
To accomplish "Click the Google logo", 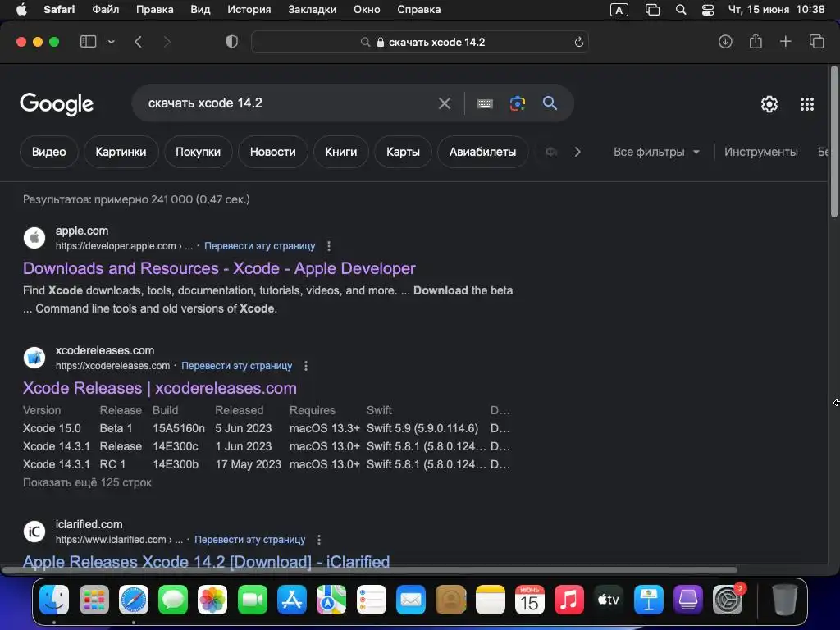I will coord(57,104).
